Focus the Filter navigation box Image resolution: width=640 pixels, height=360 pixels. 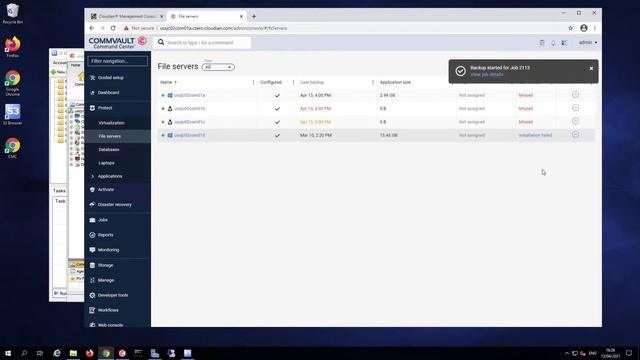click(118, 61)
